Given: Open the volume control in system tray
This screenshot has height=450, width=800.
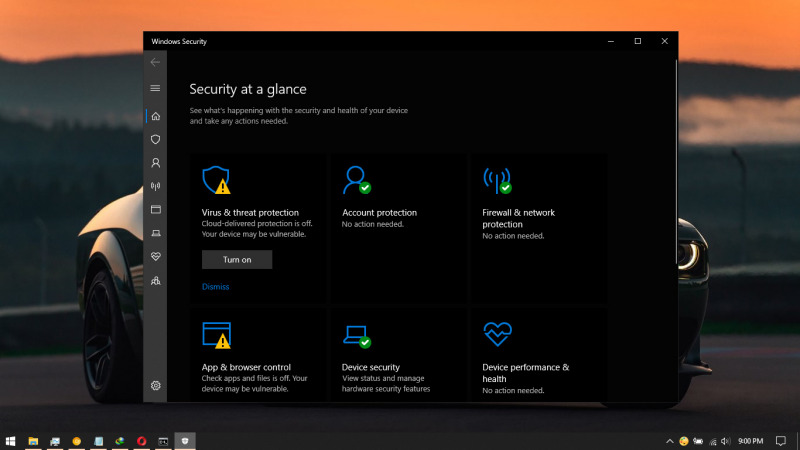Looking at the screenshot, I should [725, 441].
